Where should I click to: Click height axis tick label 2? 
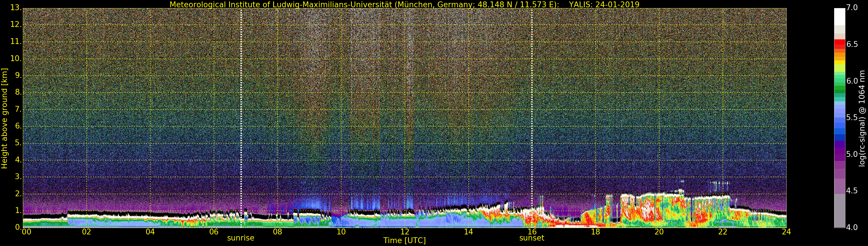click(x=19, y=193)
